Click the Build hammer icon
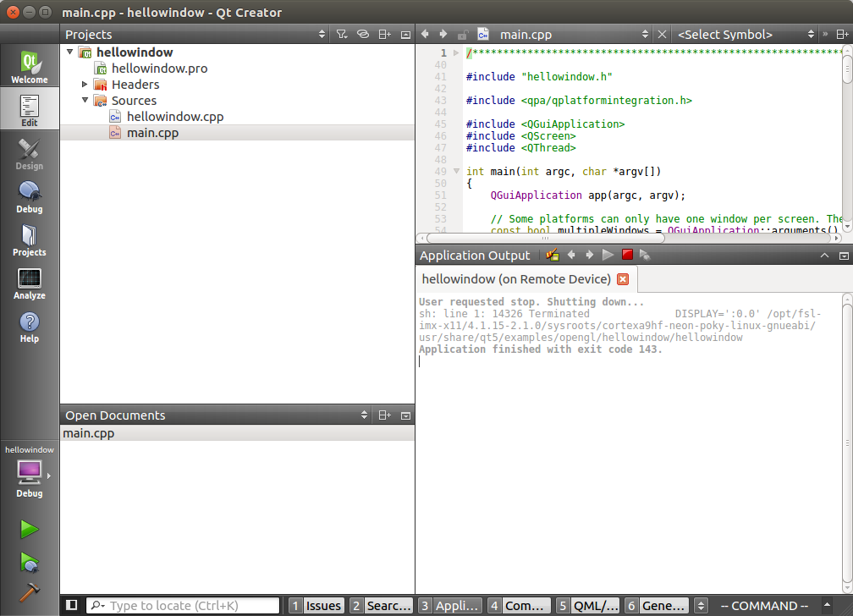Image resolution: width=853 pixels, height=616 pixels. click(x=30, y=592)
